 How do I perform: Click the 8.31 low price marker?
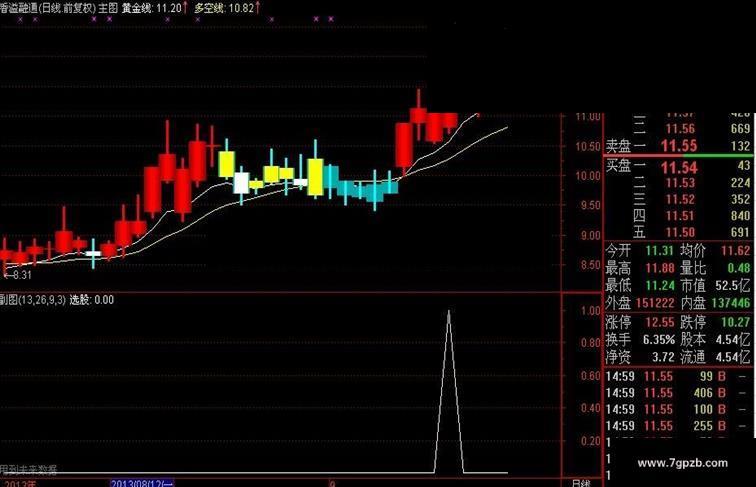(17, 275)
